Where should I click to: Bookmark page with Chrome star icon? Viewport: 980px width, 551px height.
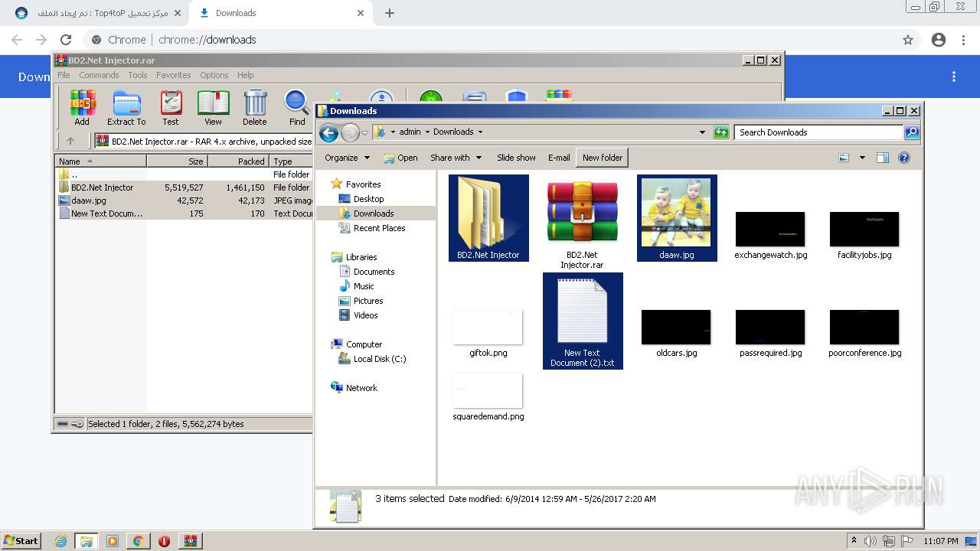[x=908, y=40]
